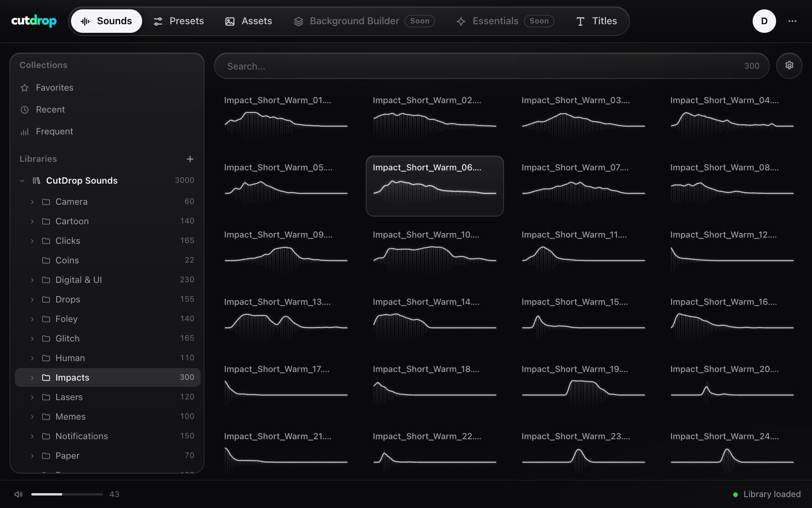Image resolution: width=812 pixels, height=508 pixels.
Task: Click the Favorites star icon
Action: tap(25, 88)
